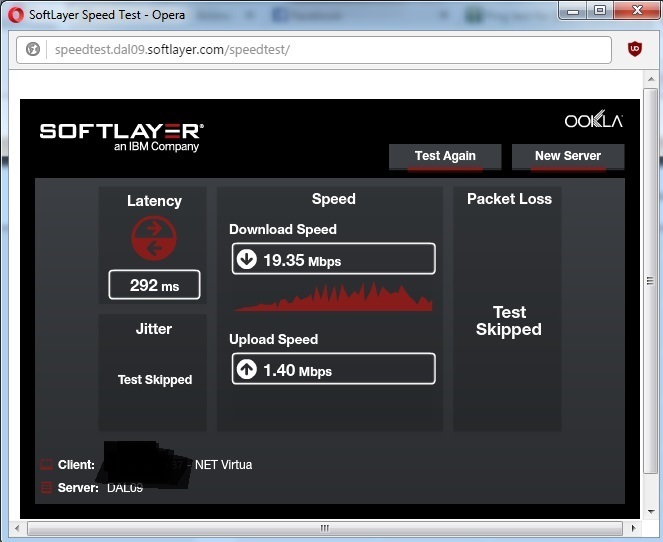Click the Client computer icon
Image resolution: width=663 pixels, height=542 pixels.
pos(46,465)
